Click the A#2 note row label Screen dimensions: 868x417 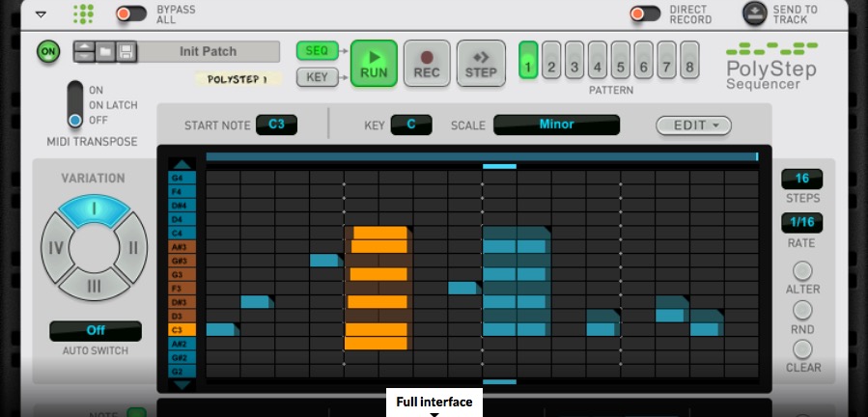[x=182, y=344]
